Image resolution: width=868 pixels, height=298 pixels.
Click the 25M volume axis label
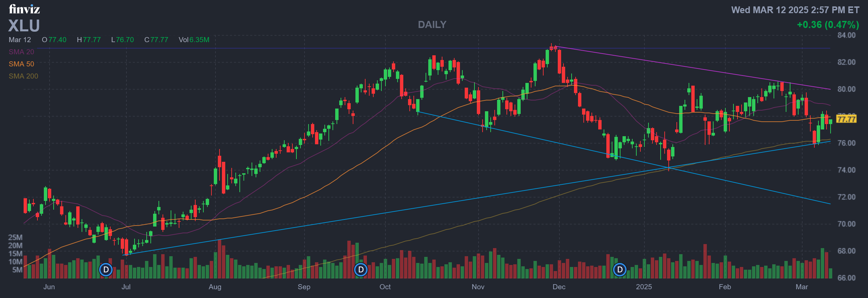tap(15, 238)
